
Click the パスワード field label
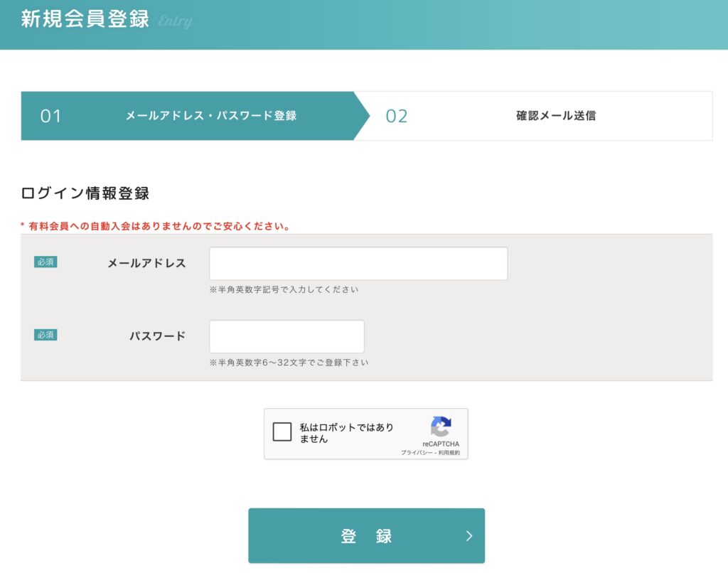click(x=157, y=336)
